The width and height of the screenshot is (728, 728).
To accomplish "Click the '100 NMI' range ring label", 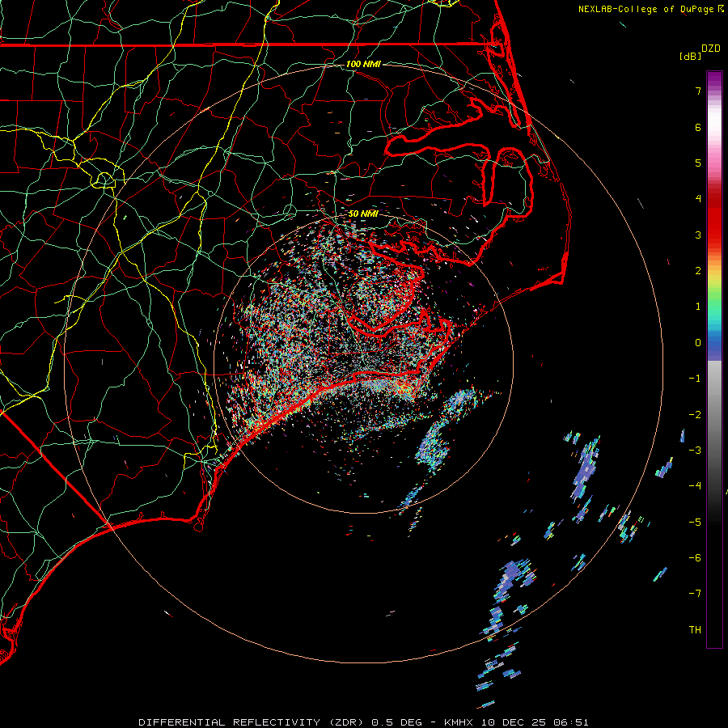I will click(363, 64).
